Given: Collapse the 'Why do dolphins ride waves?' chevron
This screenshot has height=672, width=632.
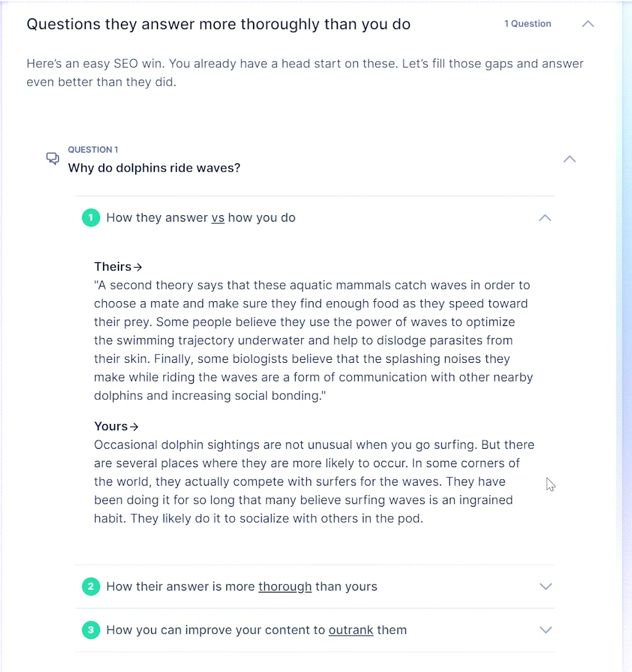Looking at the screenshot, I should point(570,159).
